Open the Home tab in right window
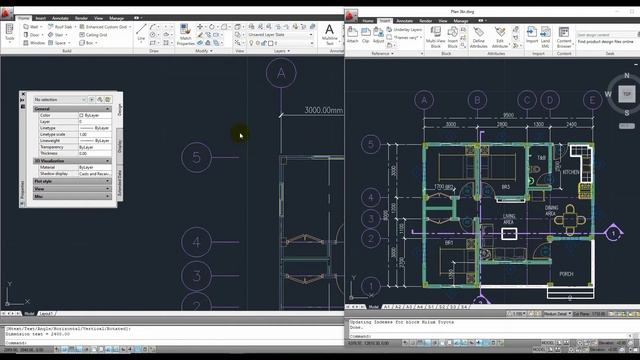 [x=368, y=20]
